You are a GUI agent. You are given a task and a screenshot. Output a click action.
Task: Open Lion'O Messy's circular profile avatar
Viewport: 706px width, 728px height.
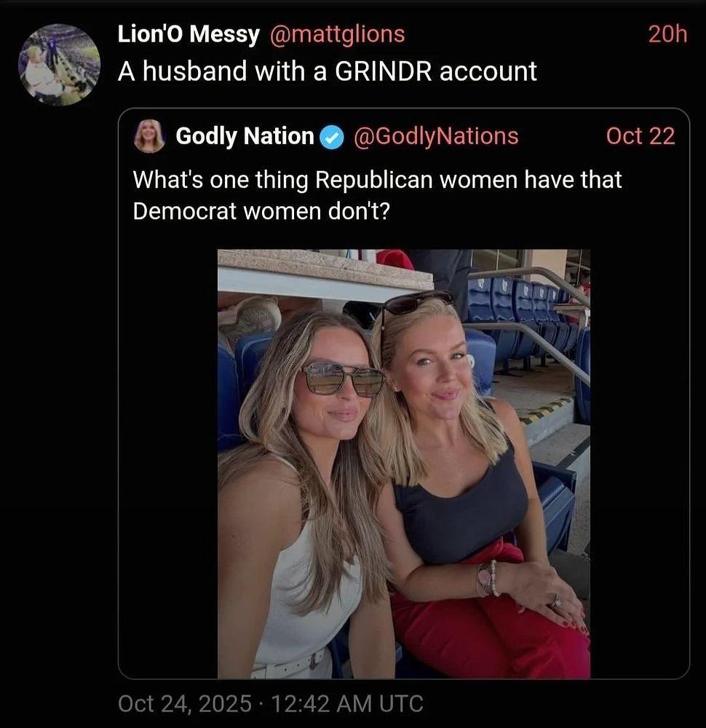[59, 65]
